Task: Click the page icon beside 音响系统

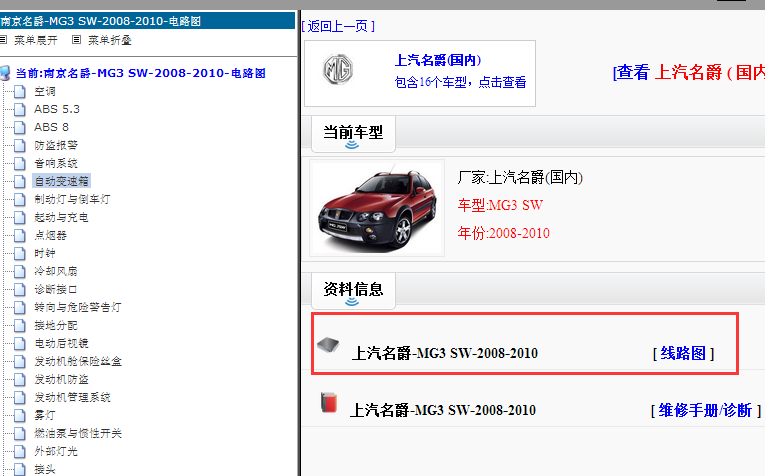Action: [x=20, y=163]
